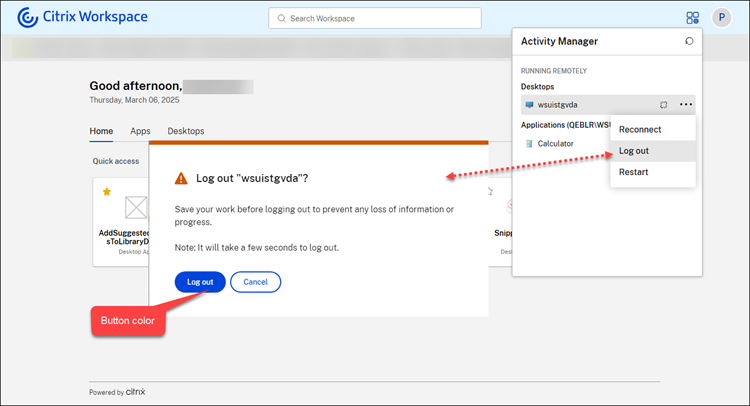Open the Activity Manager grid icon
The height and width of the screenshot is (406, 750).
click(692, 18)
